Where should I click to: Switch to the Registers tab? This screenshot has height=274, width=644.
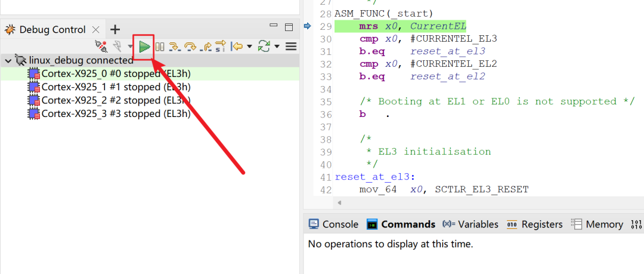[535, 224]
